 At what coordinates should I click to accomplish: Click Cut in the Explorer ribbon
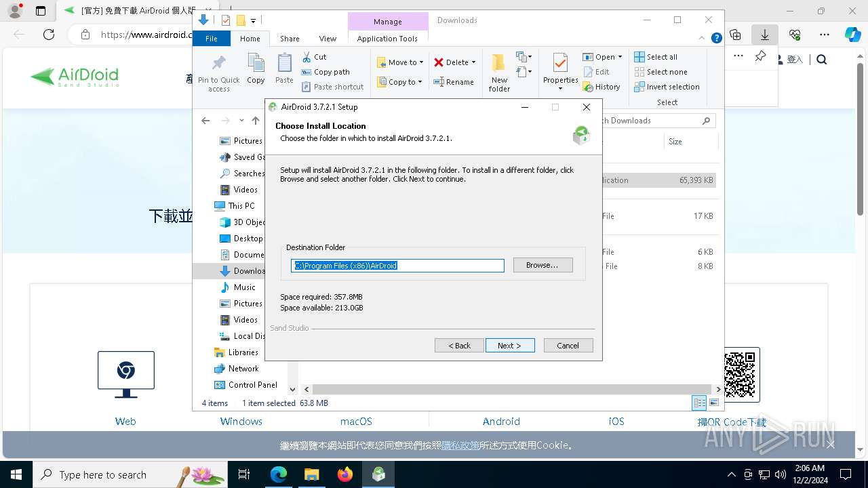[314, 57]
